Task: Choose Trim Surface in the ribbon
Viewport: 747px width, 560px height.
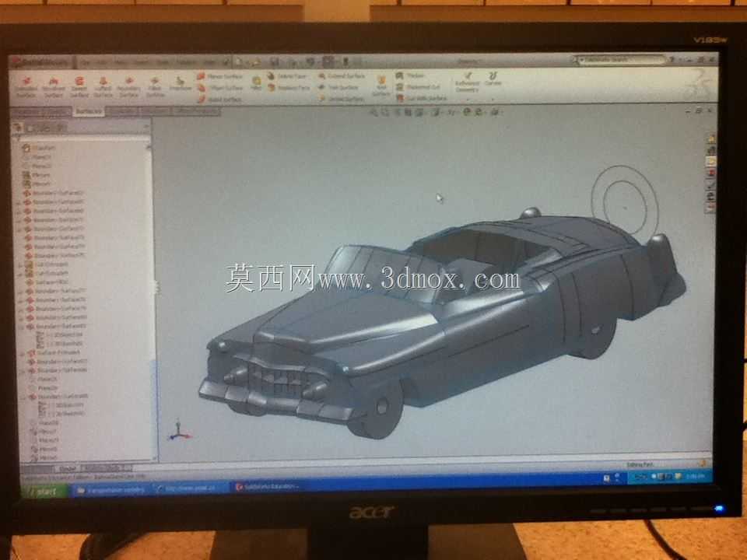Action: point(338,88)
